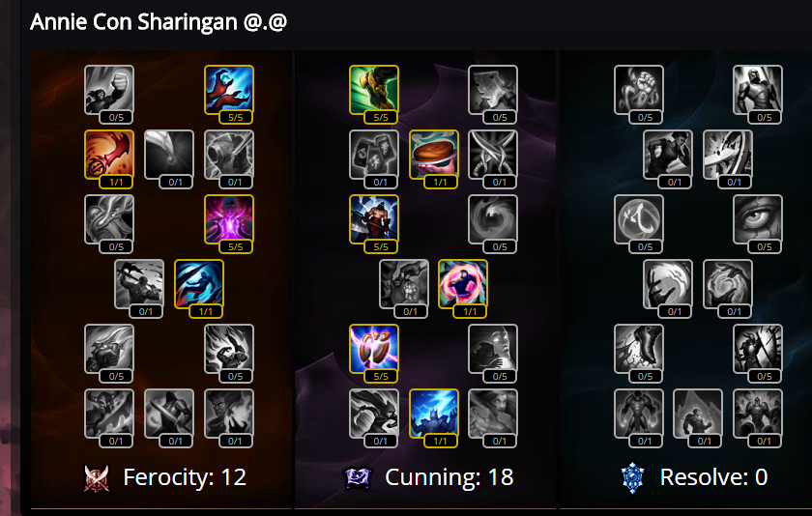
Task: Select the green Wanderer boot mastery
Action: click(x=374, y=90)
